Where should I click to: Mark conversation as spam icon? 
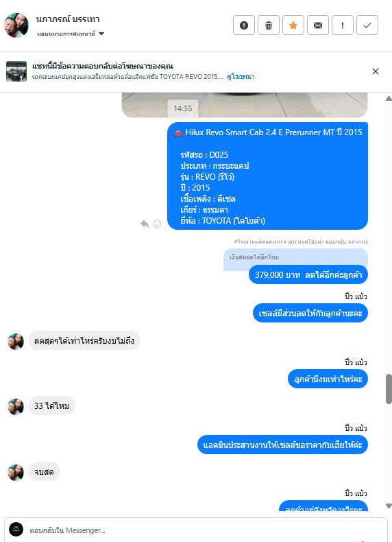244,25
